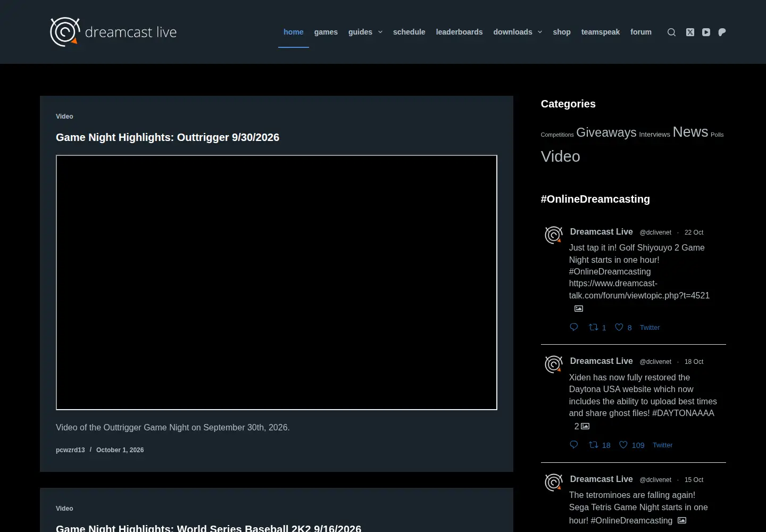Go to the home menu item
Viewport: 766px width, 532px height.
[294, 32]
